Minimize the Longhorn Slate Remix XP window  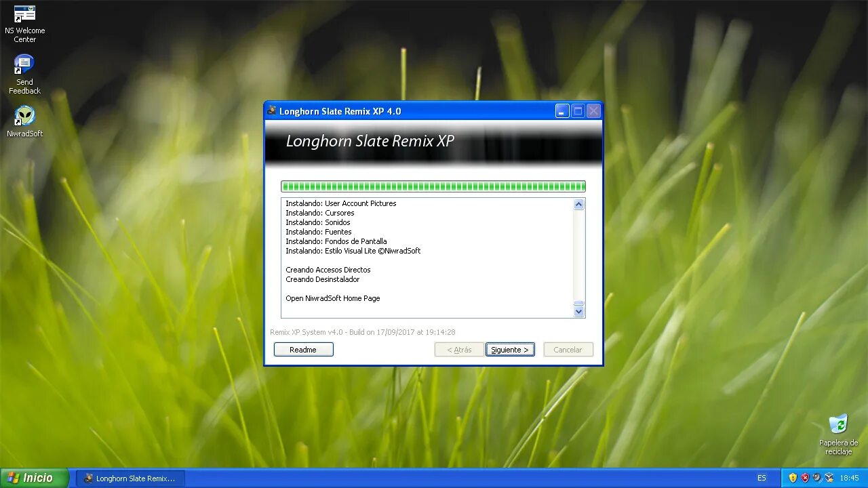coord(562,111)
